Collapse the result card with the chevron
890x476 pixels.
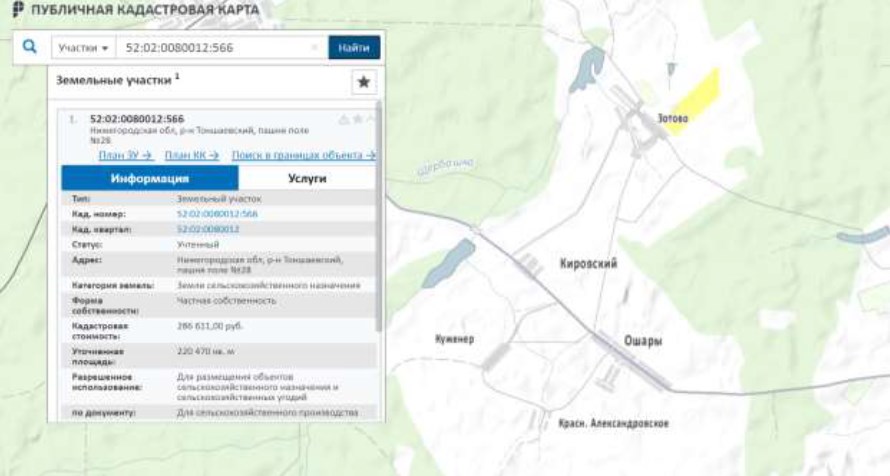pyautogui.click(x=371, y=119)
